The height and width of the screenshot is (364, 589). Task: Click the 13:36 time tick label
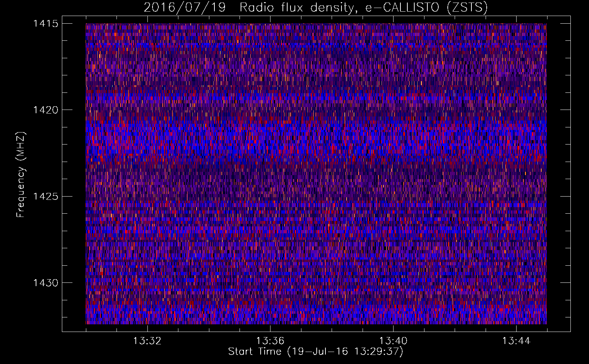[270, 341]
